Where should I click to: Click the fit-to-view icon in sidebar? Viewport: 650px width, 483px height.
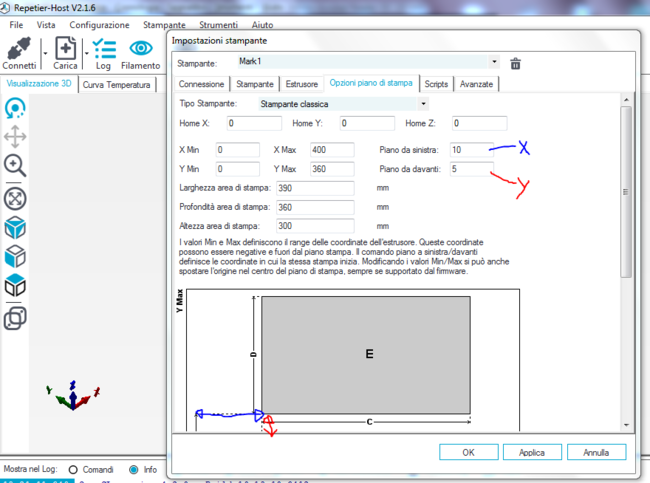click(15, 198)
